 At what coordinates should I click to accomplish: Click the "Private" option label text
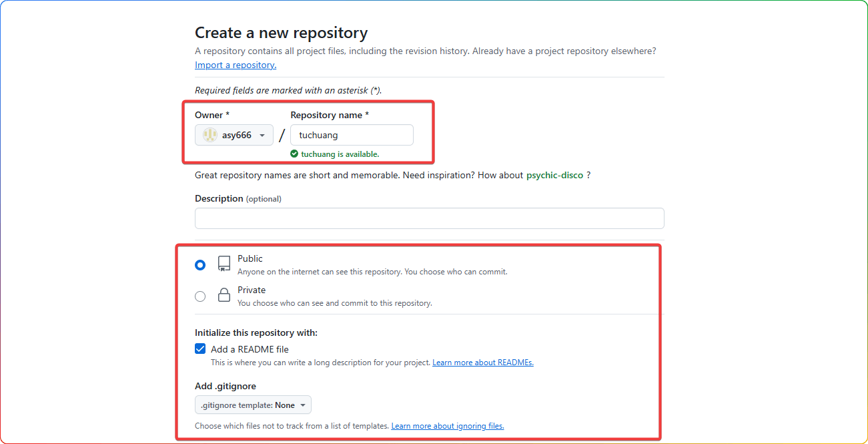[x=252, y=290]
